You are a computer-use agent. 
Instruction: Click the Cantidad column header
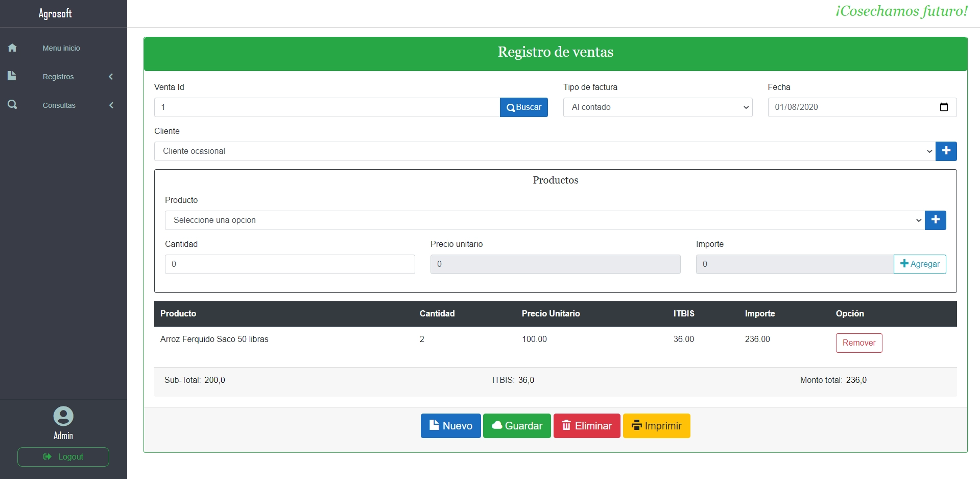[437, 314]
